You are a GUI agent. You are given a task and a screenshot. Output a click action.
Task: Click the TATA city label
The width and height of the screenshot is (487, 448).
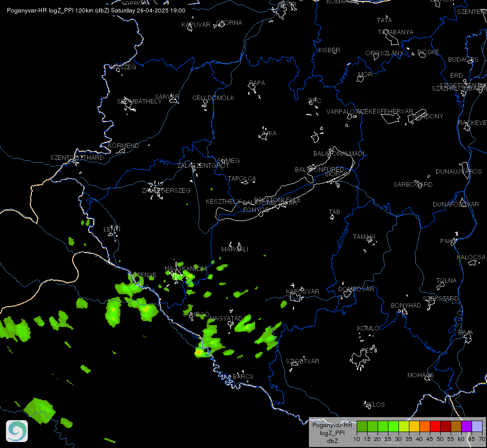pos(384,20)
